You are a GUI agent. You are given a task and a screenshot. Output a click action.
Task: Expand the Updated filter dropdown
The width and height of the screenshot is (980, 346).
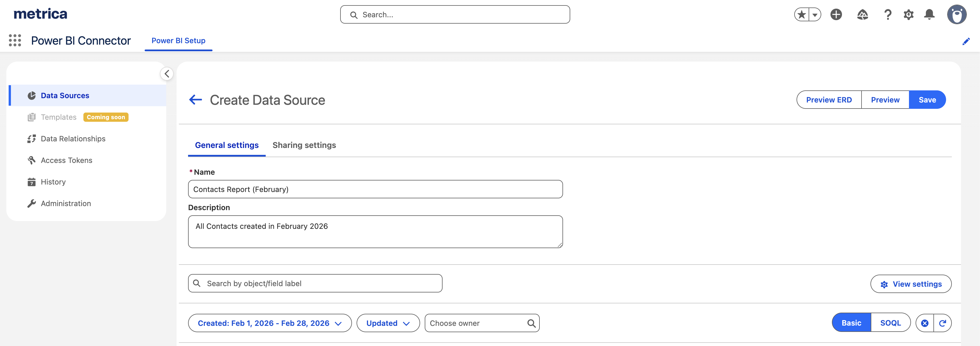(388, 323)
